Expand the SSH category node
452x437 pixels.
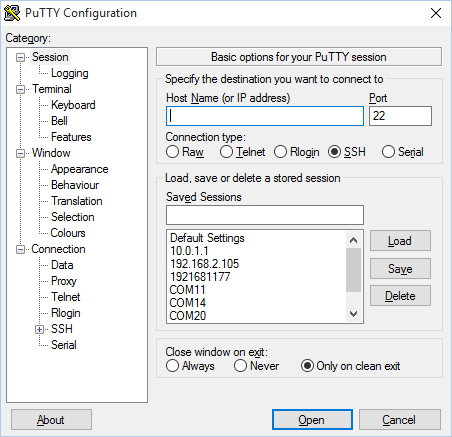pos(39,329)
